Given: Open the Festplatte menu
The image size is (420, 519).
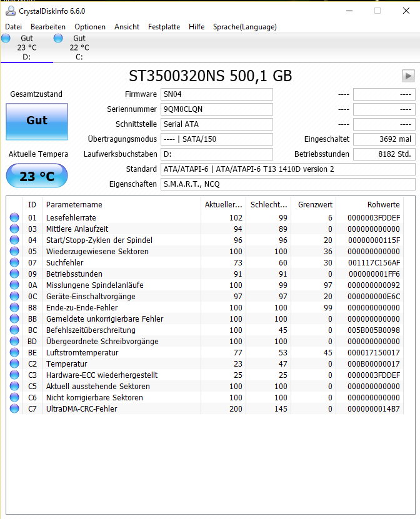Looking at the screenshot, I should [164, 27].
